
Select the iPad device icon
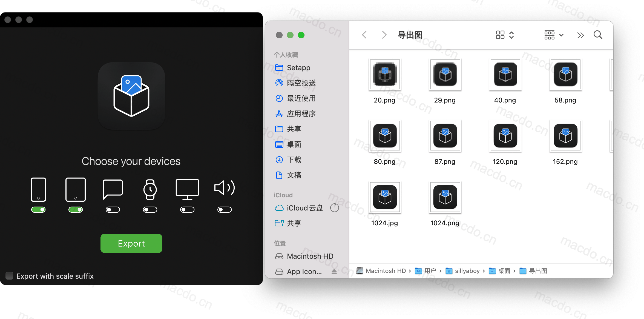(x=76, y=189)
